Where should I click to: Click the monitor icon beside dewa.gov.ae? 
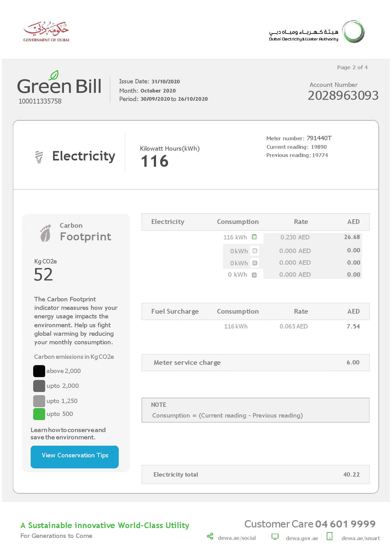click(275, 537)
